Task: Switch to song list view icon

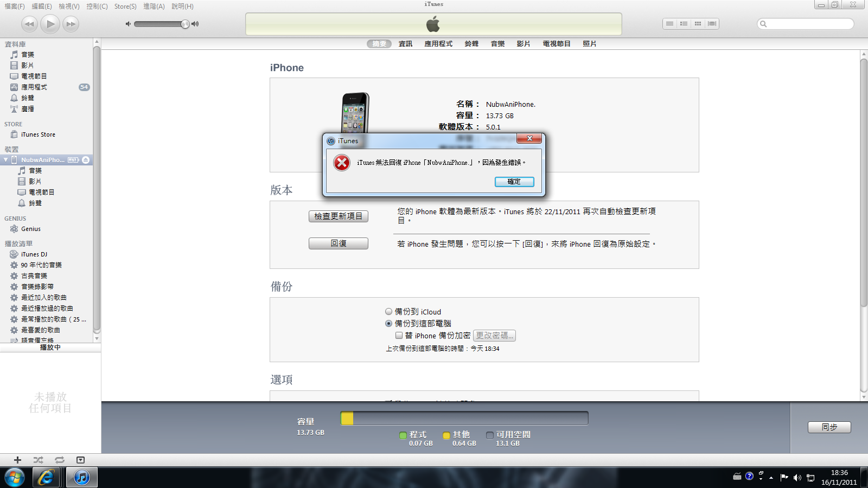Action: pos(670,24)
